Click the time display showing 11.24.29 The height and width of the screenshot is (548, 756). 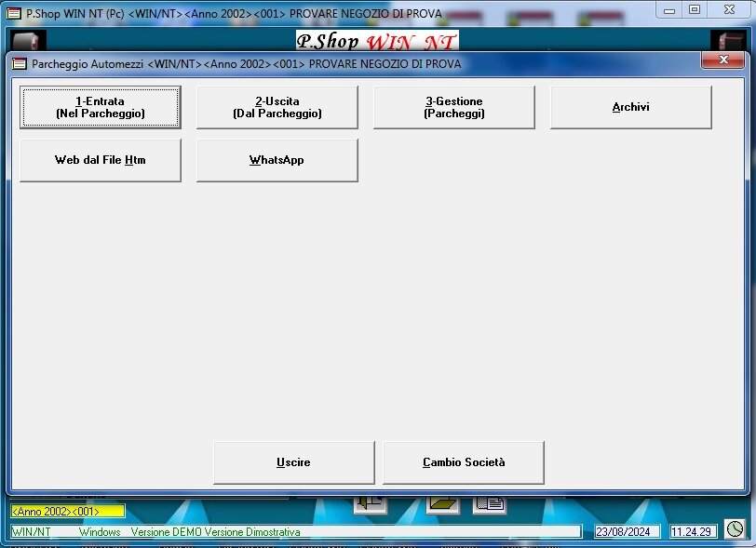(692, 530)
